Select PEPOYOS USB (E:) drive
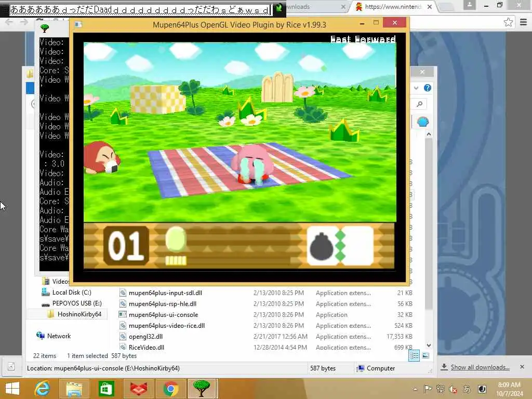The height and width of the screenshot is (399, 532). (77, 303)
